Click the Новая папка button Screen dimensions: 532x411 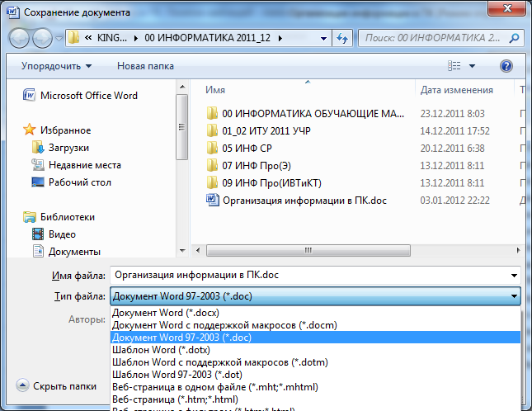[145, 66]
